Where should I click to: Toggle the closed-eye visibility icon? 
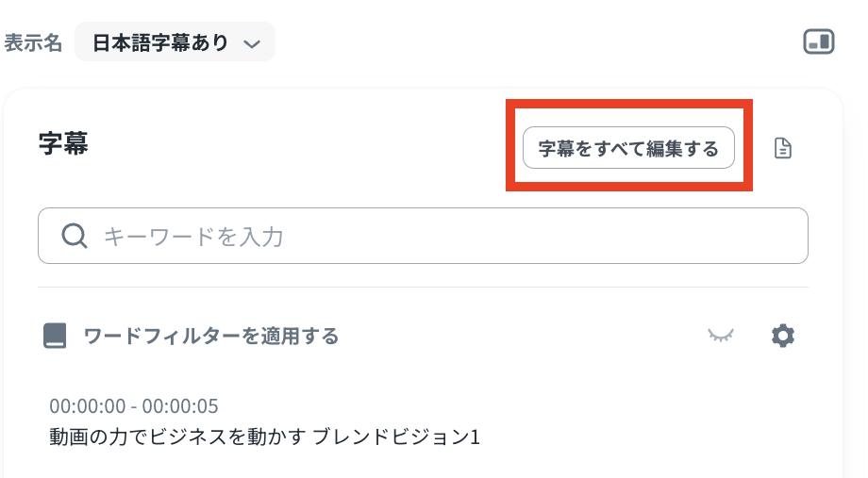coord(722,335)
